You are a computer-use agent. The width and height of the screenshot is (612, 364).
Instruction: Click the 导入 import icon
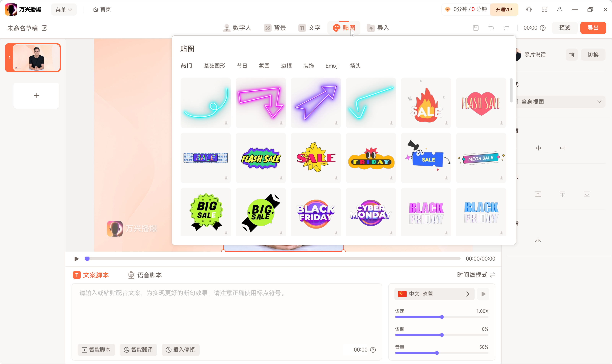click(371, 28)
